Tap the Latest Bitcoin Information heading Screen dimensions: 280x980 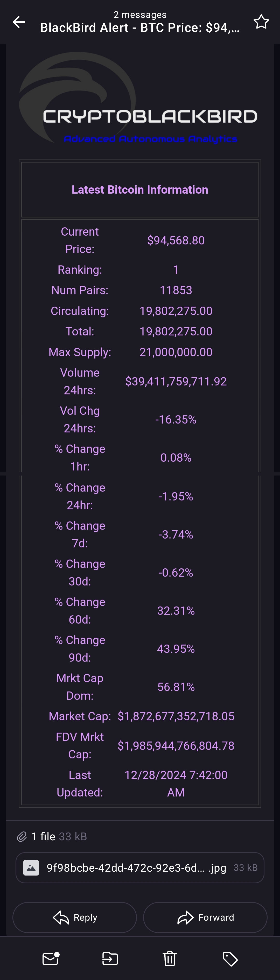pyautogui.click(x=140, y=189)
